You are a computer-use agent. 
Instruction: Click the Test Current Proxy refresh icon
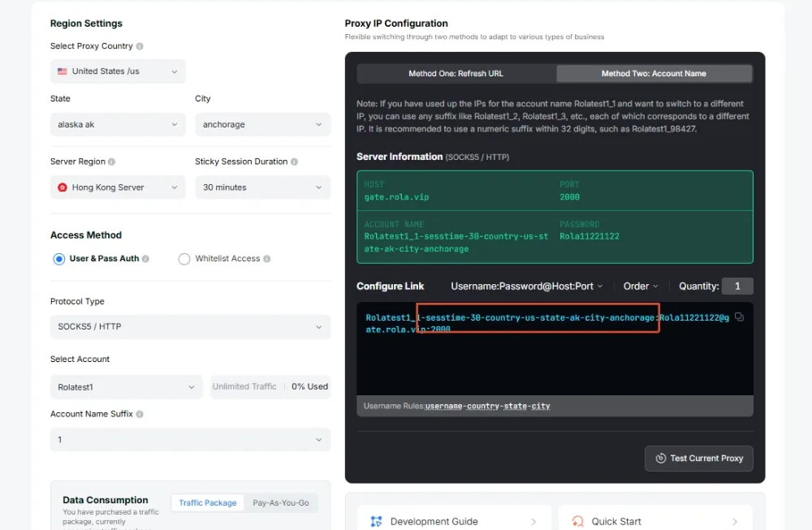coord(661,459)
